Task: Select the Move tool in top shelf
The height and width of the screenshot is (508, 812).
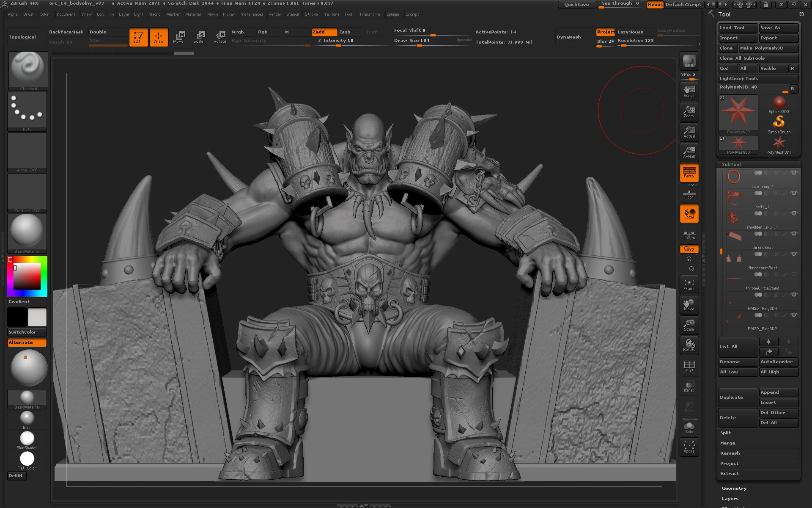Action: [178, 37]
